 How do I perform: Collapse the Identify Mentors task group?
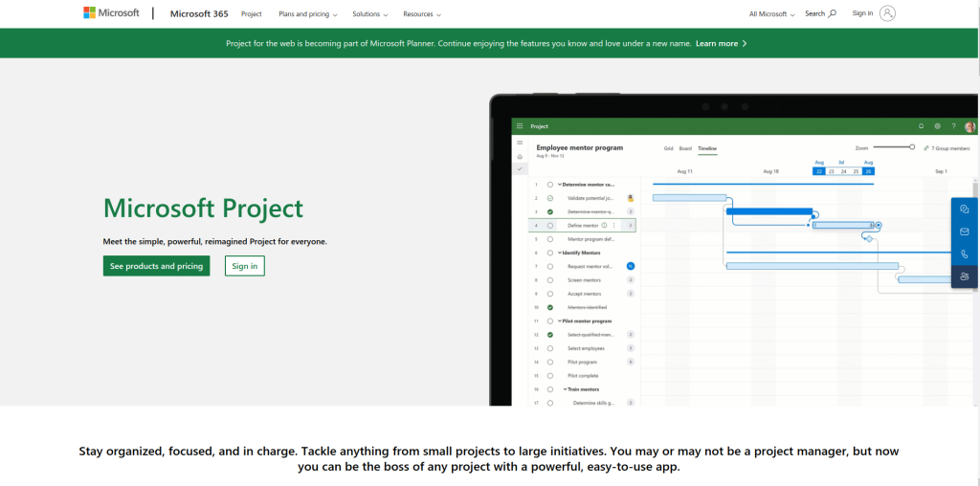tap(561, 253)
